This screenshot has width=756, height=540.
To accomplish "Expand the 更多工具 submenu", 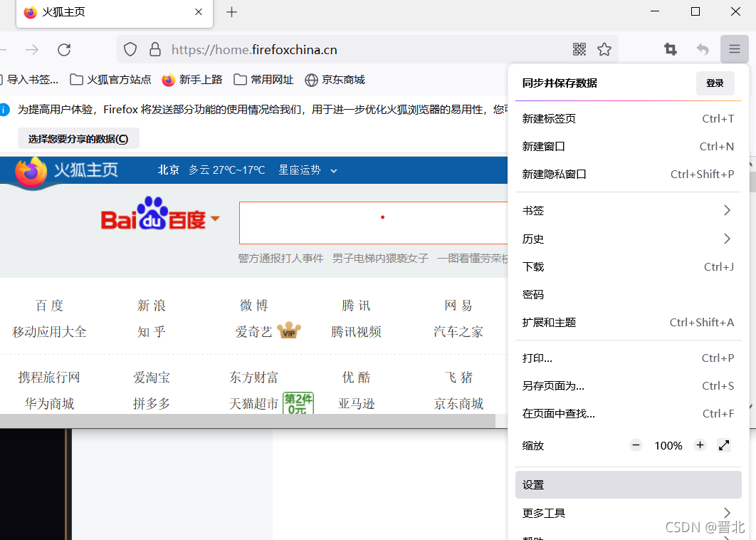I will 629,512.
